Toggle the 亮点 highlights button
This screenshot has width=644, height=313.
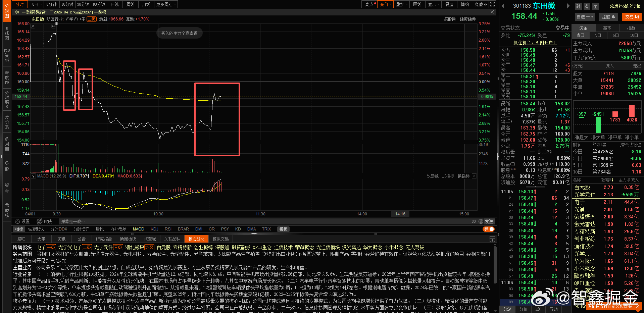369,4
